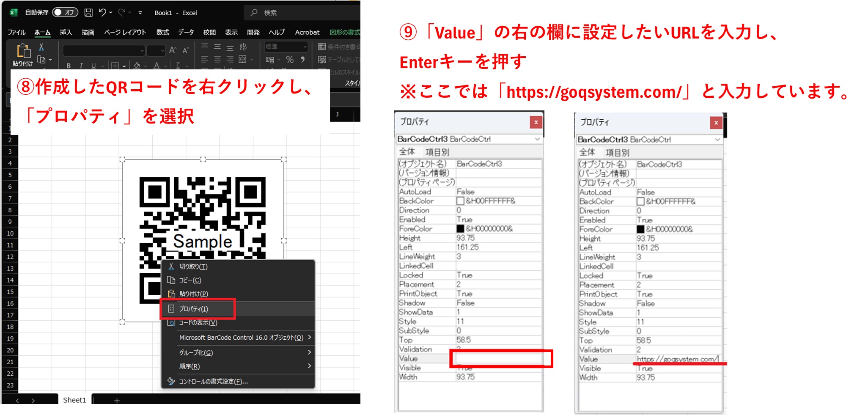Viewport: 868px width, 415px height.
Task: Toggle Bold formatting
Action: (x=68, y=66)
